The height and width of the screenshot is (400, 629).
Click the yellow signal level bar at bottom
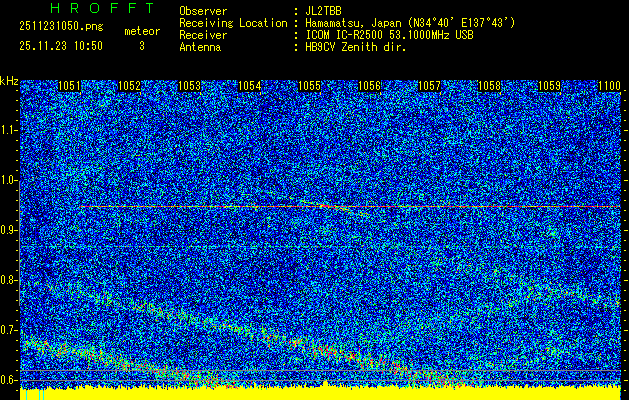[x=320, y=392]
